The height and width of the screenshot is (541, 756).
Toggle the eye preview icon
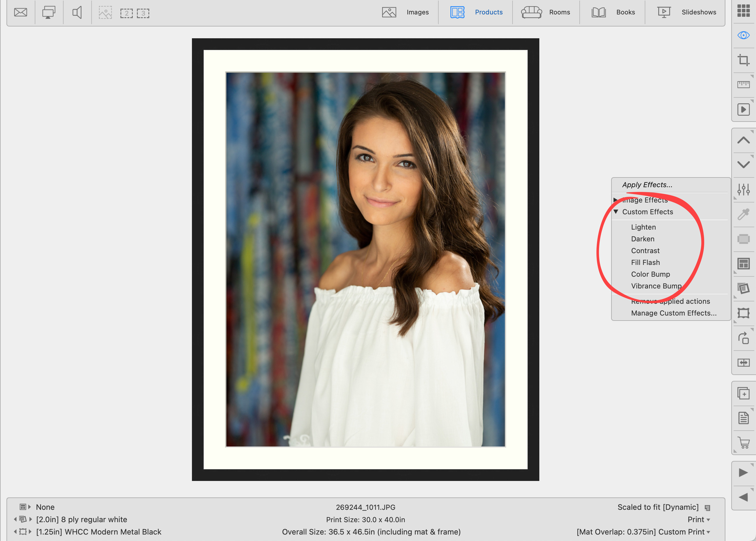click(743, 35)
